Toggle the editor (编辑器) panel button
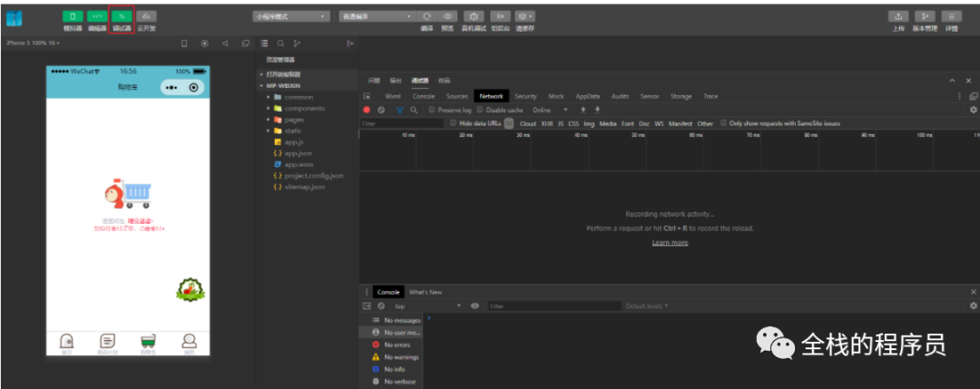 [97, 16]
